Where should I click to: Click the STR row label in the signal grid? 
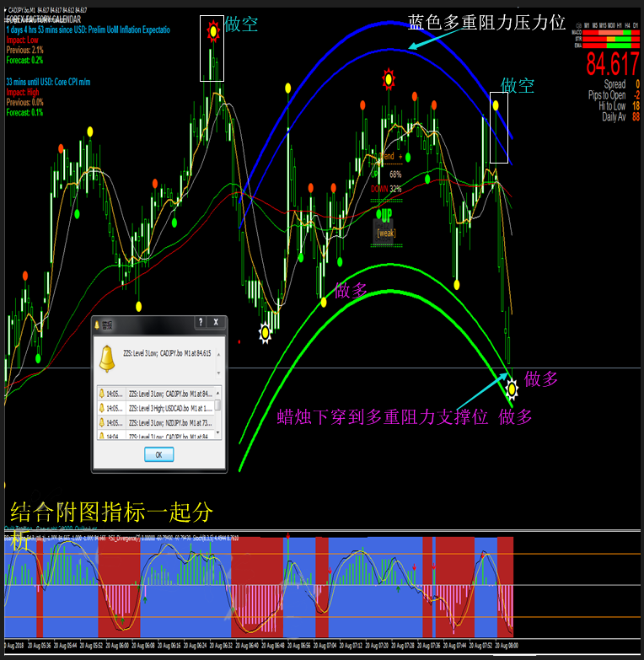point(578,39)
